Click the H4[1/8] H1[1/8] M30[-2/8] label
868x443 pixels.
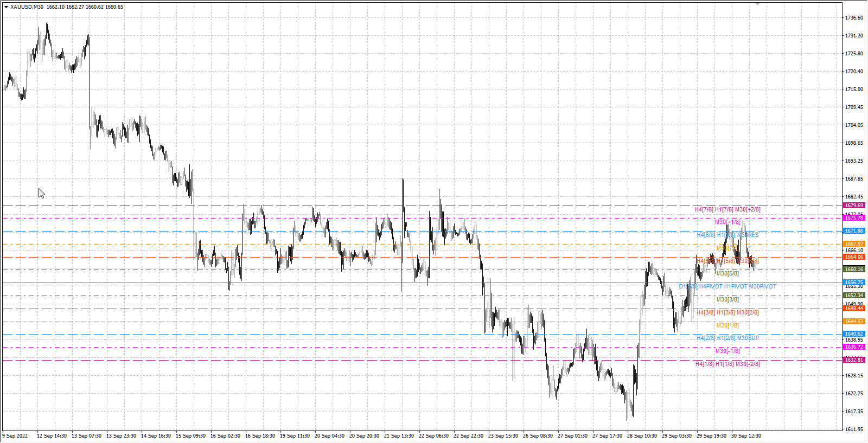(x=727, y=364)
